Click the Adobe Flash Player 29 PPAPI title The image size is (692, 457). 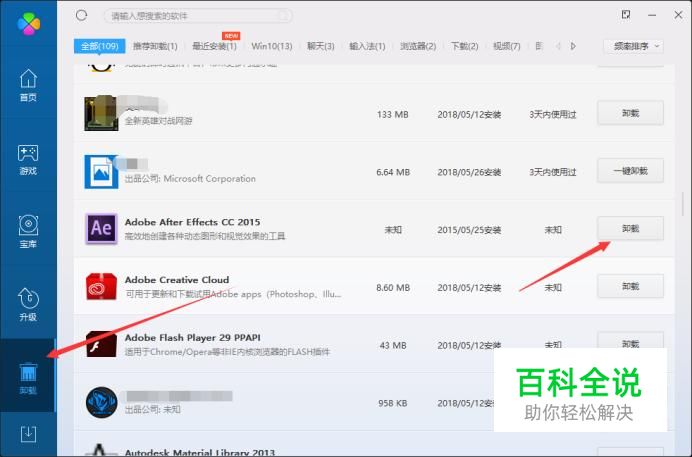[192, 337]
